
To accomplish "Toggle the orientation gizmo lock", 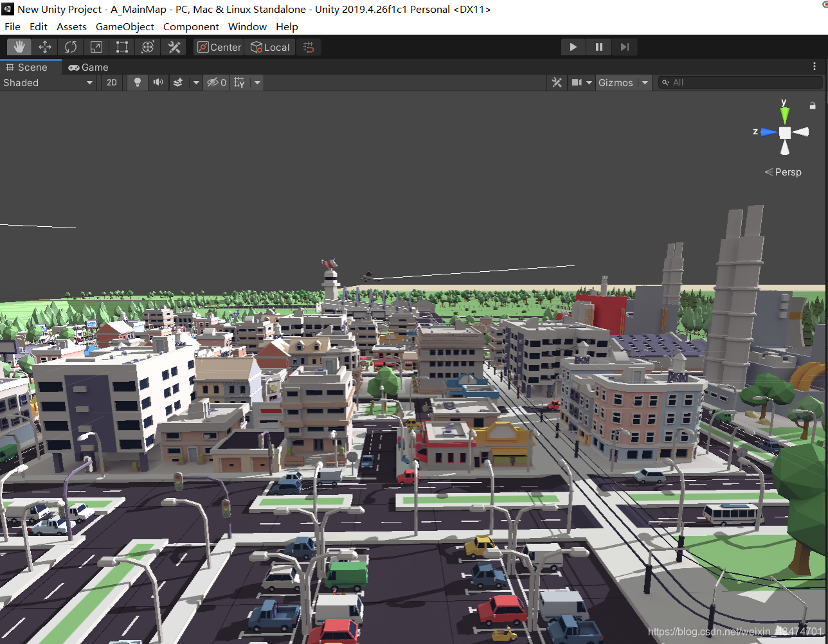I will [813, 105].
